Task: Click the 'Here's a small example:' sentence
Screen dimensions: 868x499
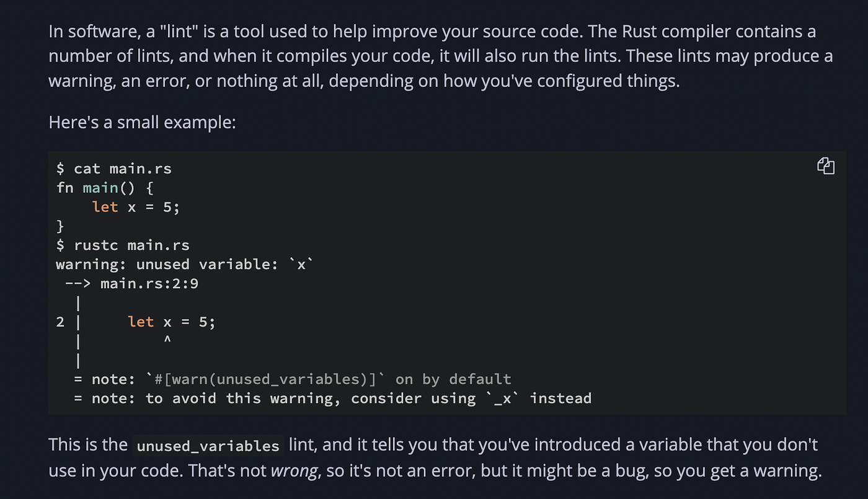Action: (143, 121)
